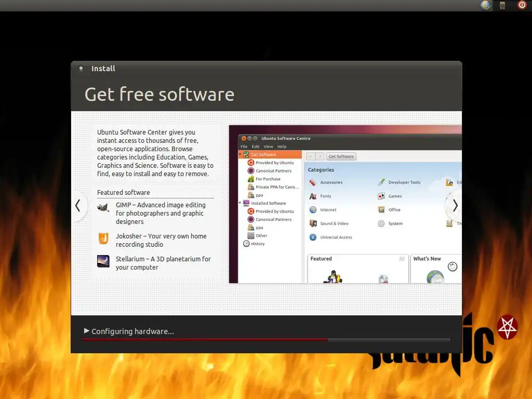Screen dimensions: 532x399
Task: Click the GIMP mascot icon
Action: pos(103,207)
